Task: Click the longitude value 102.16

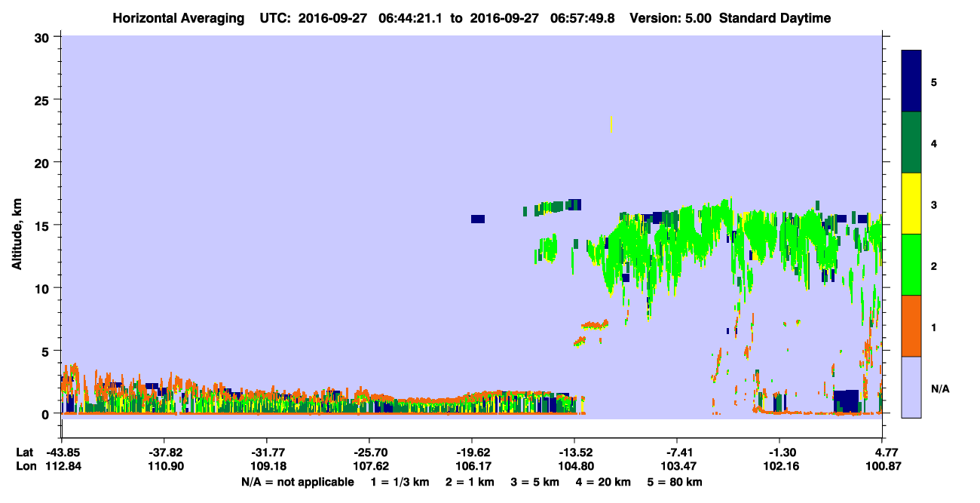Action: click(780, 466)
